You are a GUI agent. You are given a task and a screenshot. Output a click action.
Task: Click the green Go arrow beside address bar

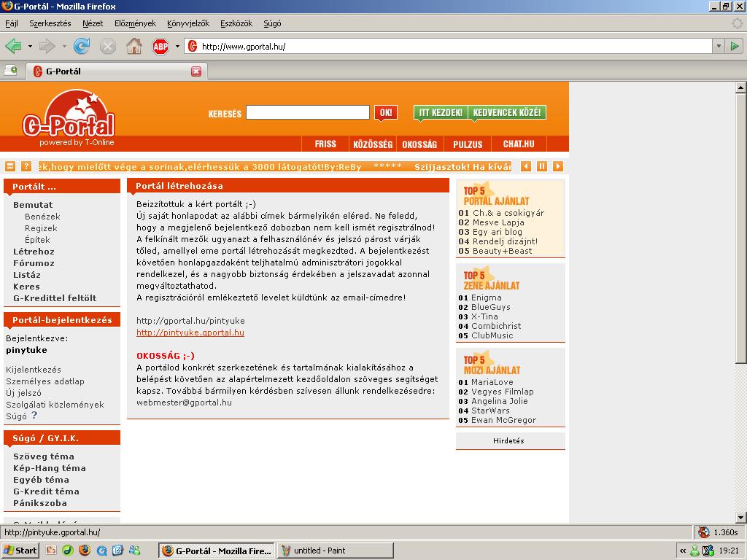coord(735,46)
